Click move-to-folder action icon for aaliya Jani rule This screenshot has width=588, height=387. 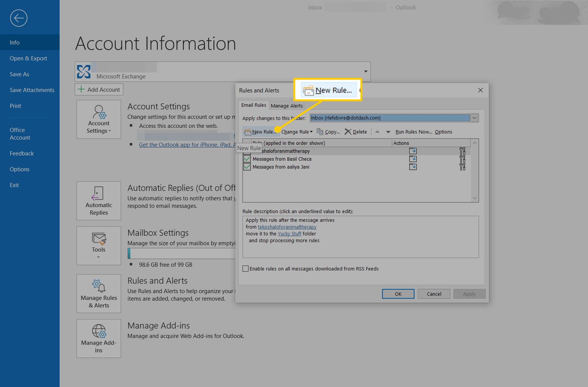click(413, 167)
